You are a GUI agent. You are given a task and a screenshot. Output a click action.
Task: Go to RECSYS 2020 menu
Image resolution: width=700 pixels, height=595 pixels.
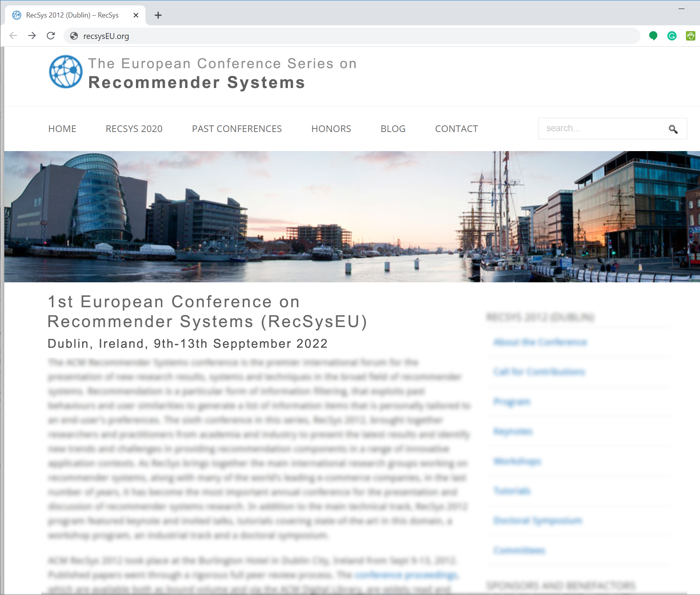coord(134,129)
